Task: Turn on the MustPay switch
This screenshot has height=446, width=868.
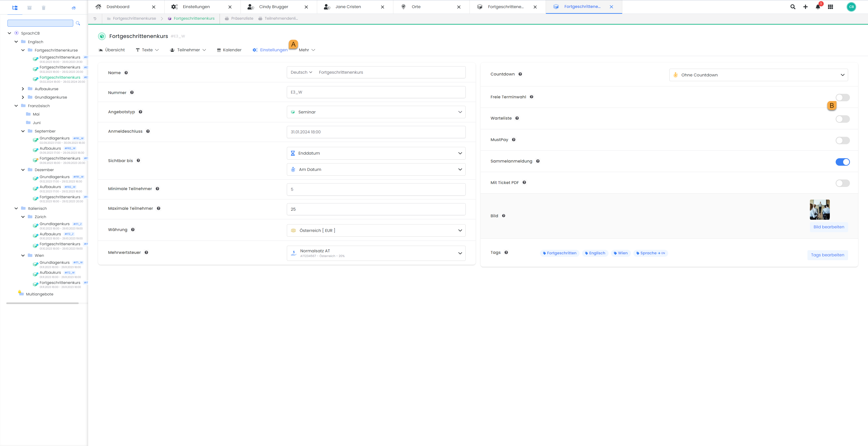Action: [x=842, y=140]
